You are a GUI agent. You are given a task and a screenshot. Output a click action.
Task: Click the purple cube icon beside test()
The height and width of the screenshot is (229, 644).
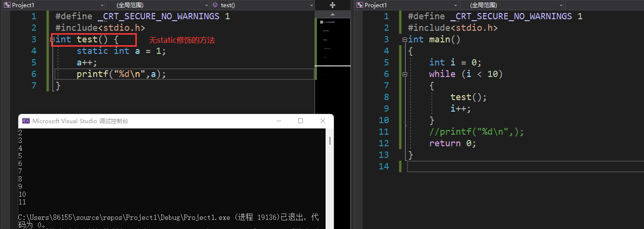coord(215,5)
